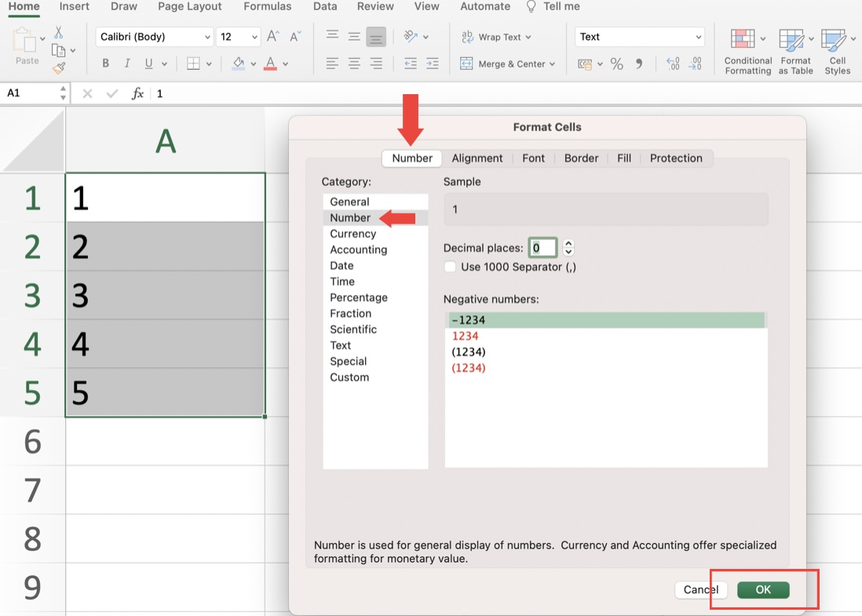
Task: Click OK in Format Cells dialog
Action: [763, 589]
